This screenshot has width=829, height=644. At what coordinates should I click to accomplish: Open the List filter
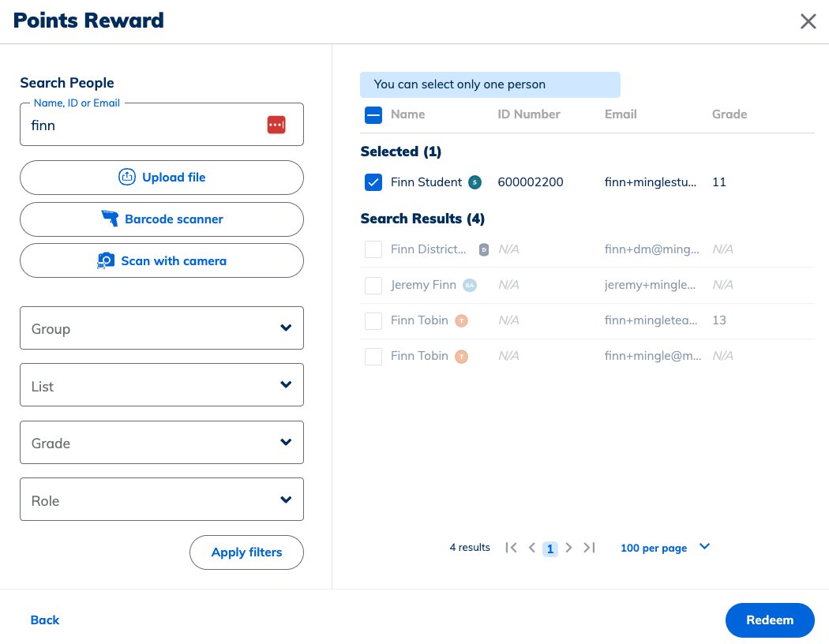(162, 384)
